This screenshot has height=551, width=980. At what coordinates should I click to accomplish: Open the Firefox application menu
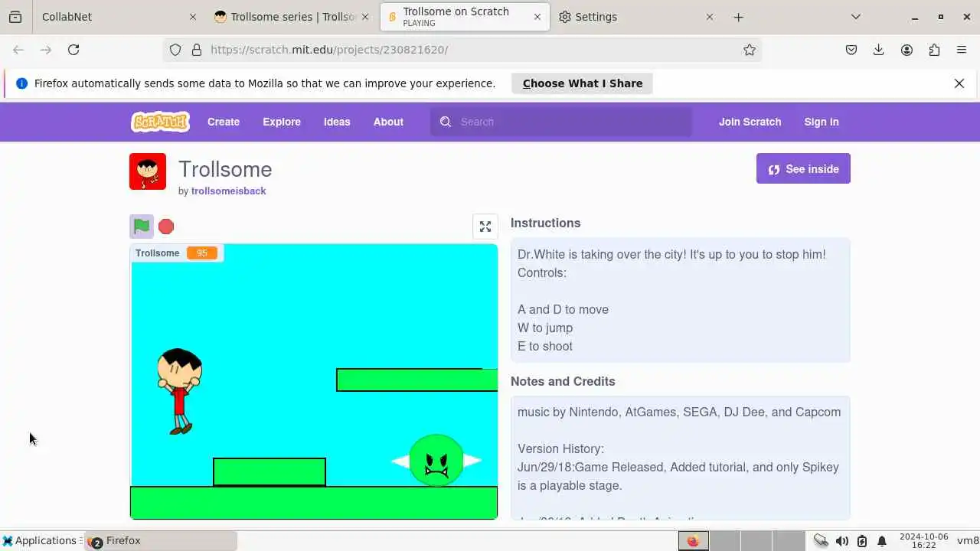962,50
